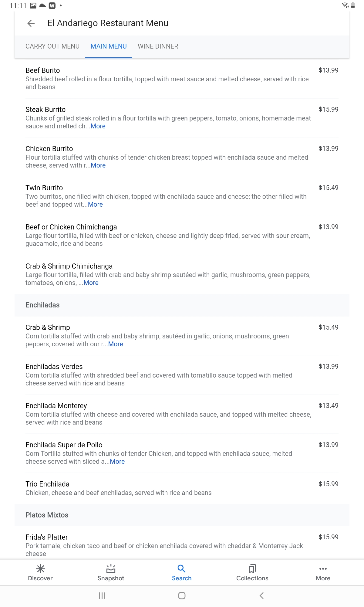Switch to the Wine Dinner tab

click(158, 46)
